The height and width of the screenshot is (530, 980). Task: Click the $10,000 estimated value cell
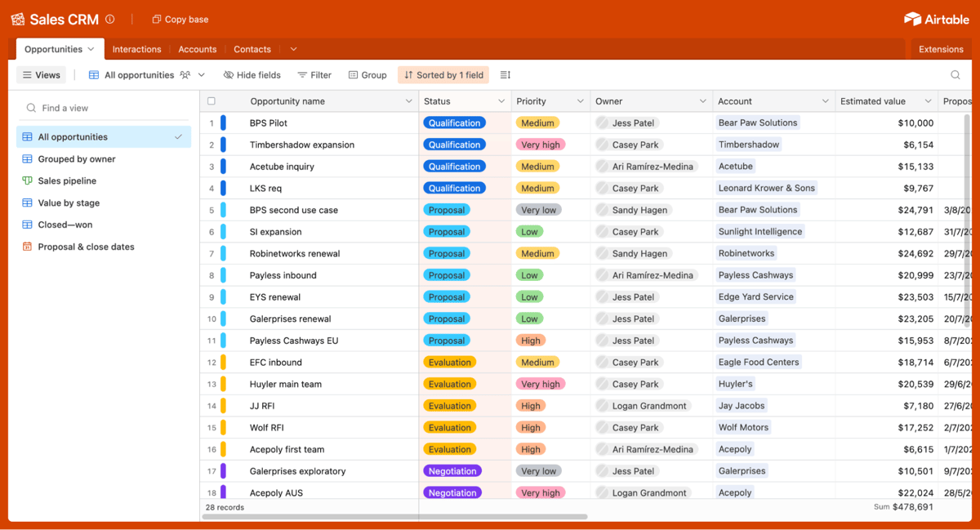886,123
